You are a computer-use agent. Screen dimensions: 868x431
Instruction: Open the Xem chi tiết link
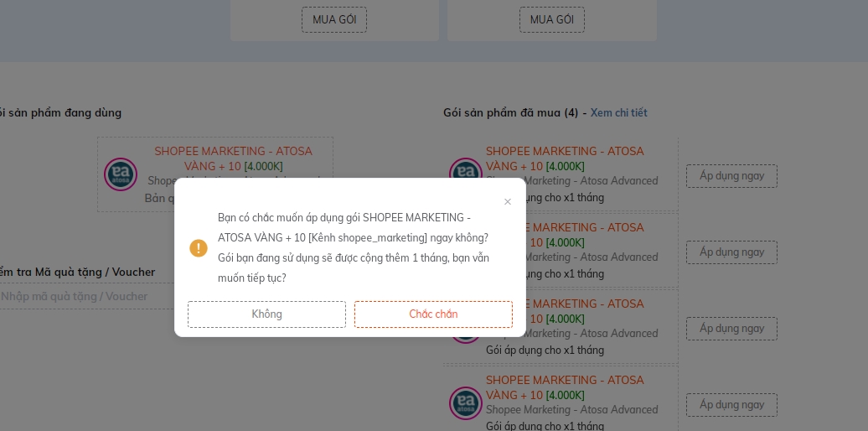click(x=618, y=112)
